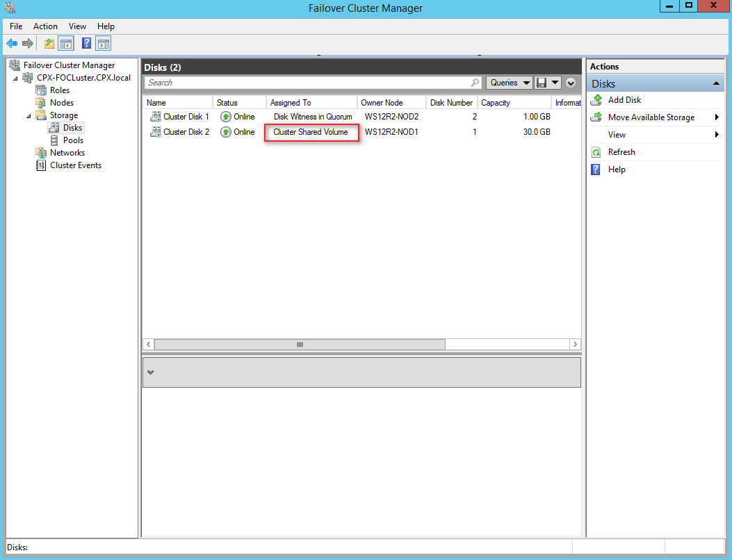732x560 pixels.
Task: Click the Cluster Events tree icon
Action: (41, 165)
